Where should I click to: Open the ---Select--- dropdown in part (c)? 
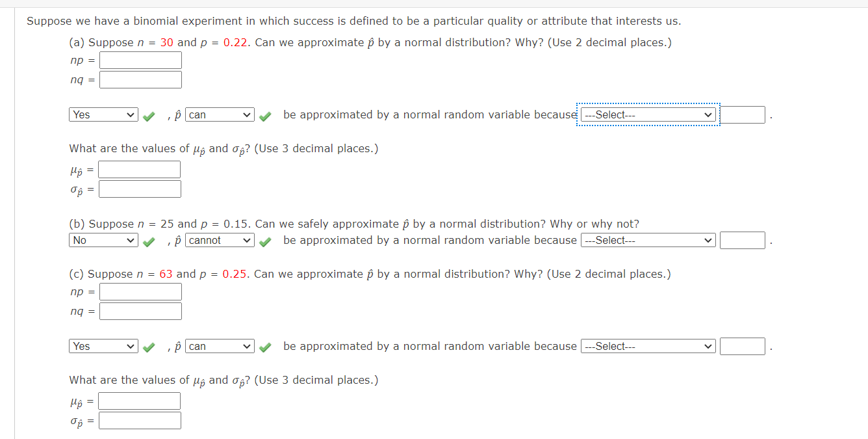(x=647, y=346)
